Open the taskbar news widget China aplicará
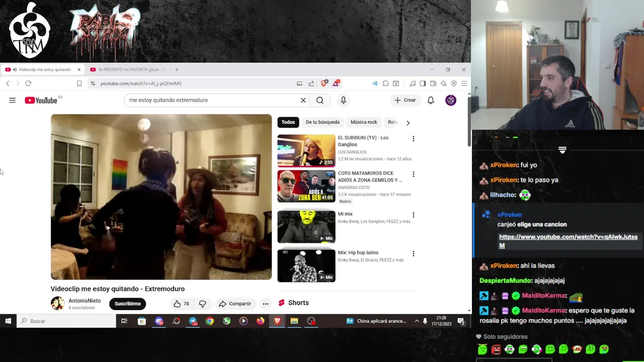The width and height of the screenshot is (644, 362). click(376, 321)
